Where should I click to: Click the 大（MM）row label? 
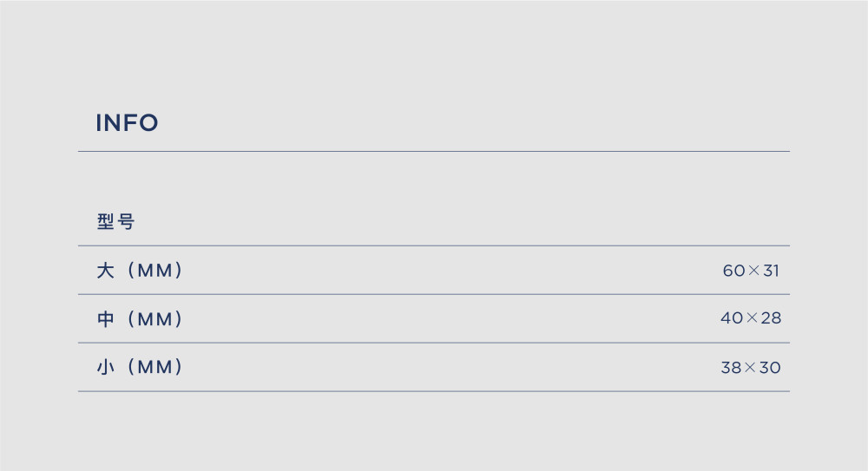pos(140,270)
